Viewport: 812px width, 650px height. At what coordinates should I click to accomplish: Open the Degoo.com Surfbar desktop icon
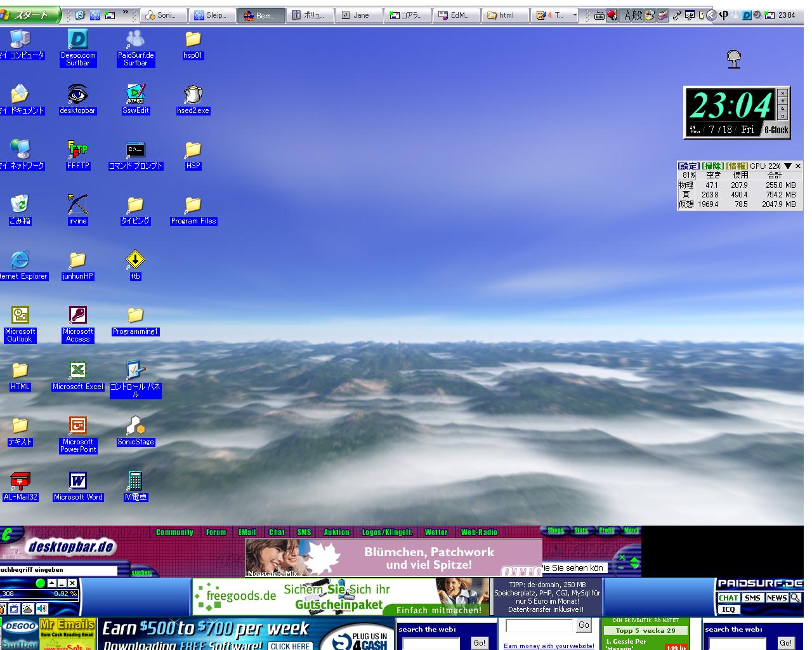[78, 48]
